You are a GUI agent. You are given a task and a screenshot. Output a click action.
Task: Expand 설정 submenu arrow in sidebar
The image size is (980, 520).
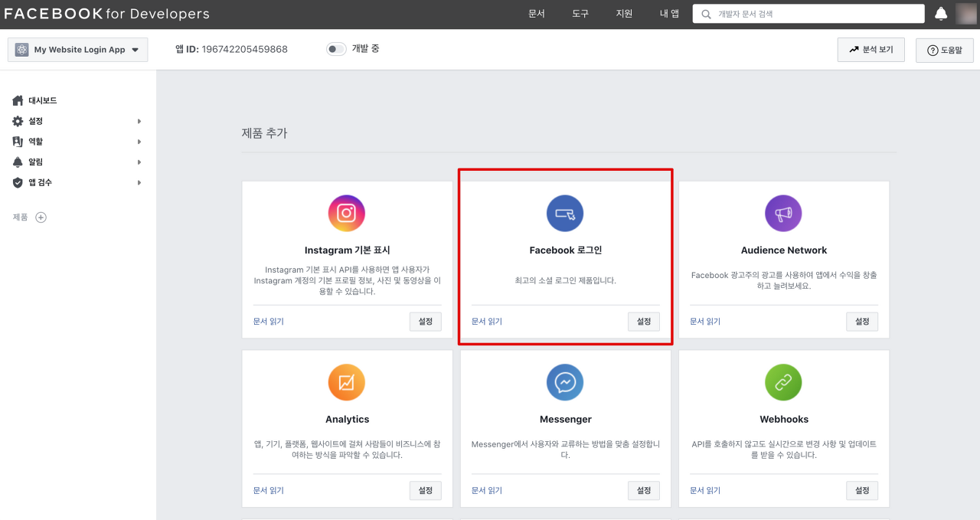point(139,121)
